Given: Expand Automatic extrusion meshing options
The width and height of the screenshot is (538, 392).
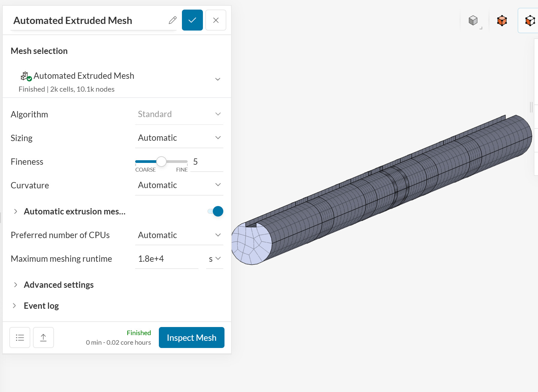Looking at the screenshot, I should click(16, 211).
